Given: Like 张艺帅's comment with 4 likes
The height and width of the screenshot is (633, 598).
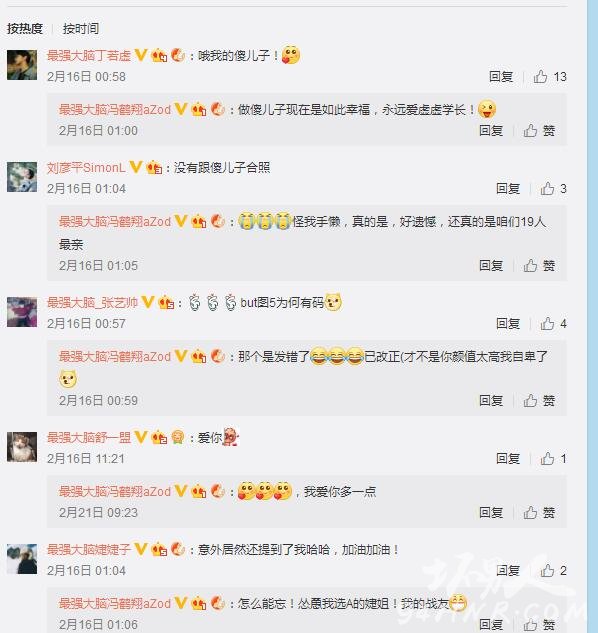Looking at the screenshot, I should coord(553,323).
